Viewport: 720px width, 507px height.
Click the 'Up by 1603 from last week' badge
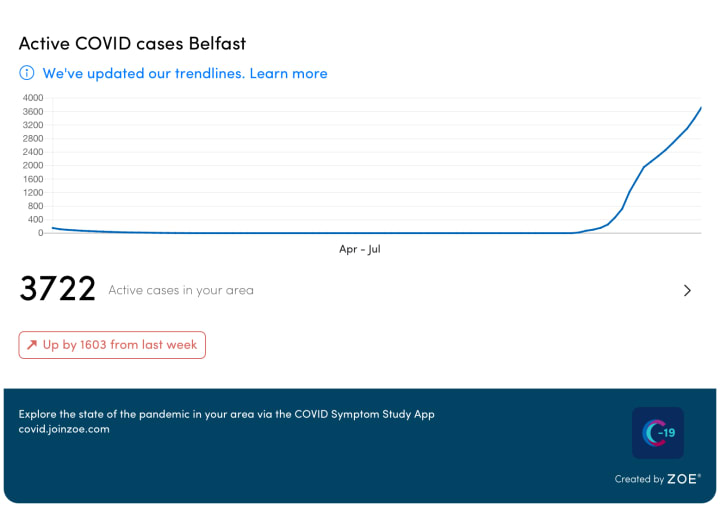pyautogui.click(x=112, y=345)
